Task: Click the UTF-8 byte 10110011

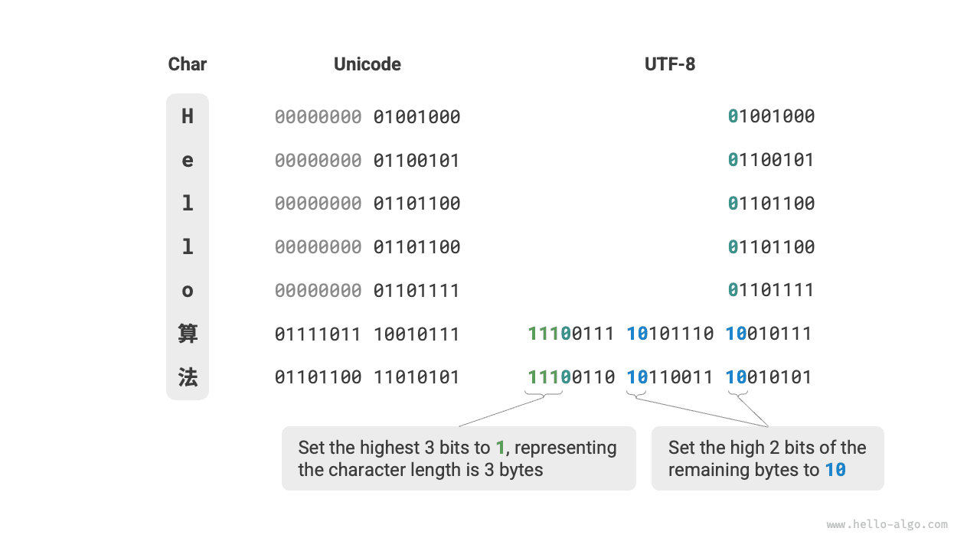Action: 670,377
